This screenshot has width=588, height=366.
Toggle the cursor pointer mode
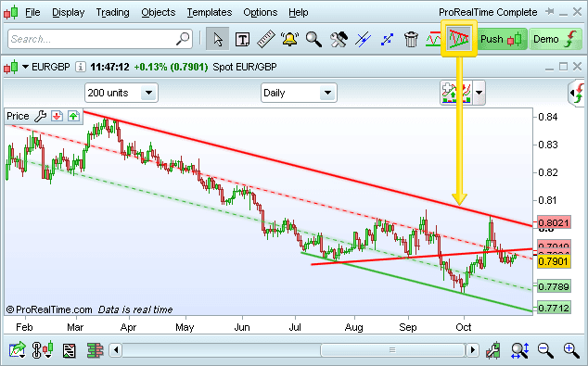click(218, 39)
